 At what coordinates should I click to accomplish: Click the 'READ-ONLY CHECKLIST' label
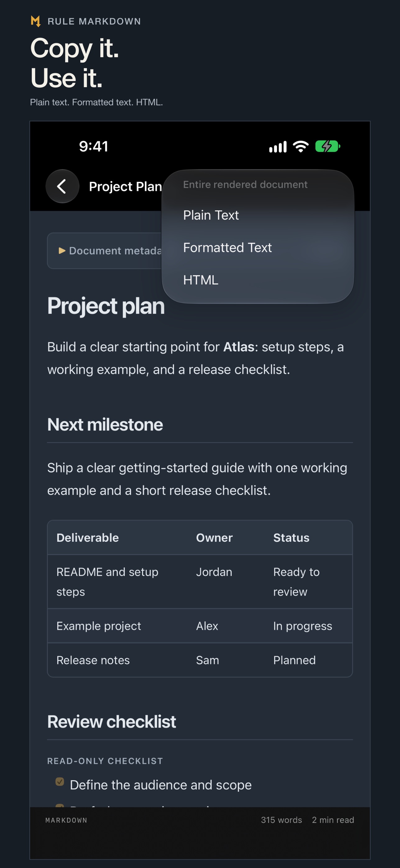click(105, 761)
